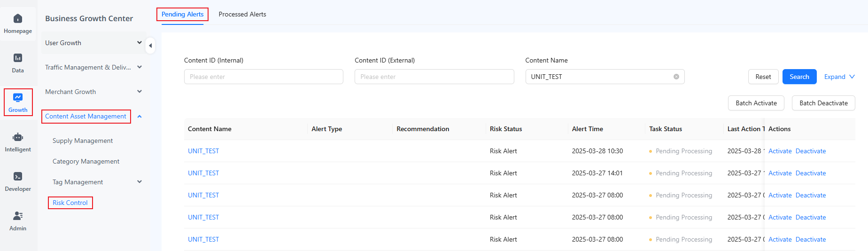Focus the Content ID (External) field
The width and height of the screenshot is (868, 251).
[434, 77]
